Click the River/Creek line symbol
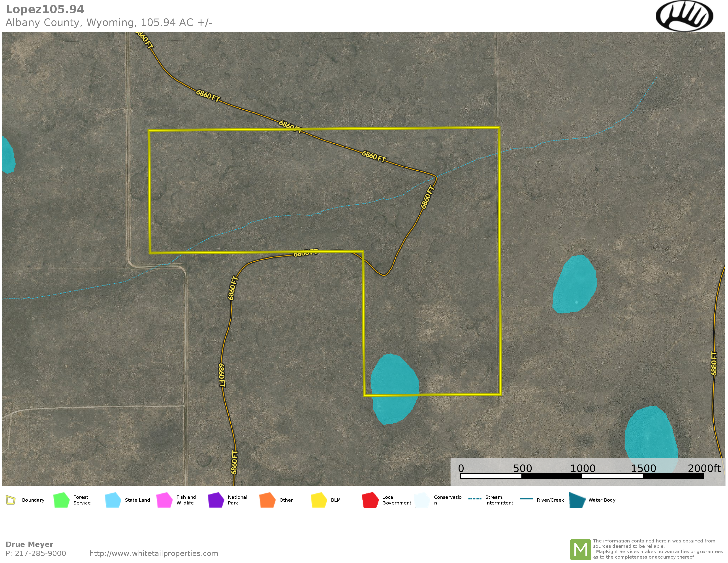Viewport: 728px width, 563px height. coord(526,499)
